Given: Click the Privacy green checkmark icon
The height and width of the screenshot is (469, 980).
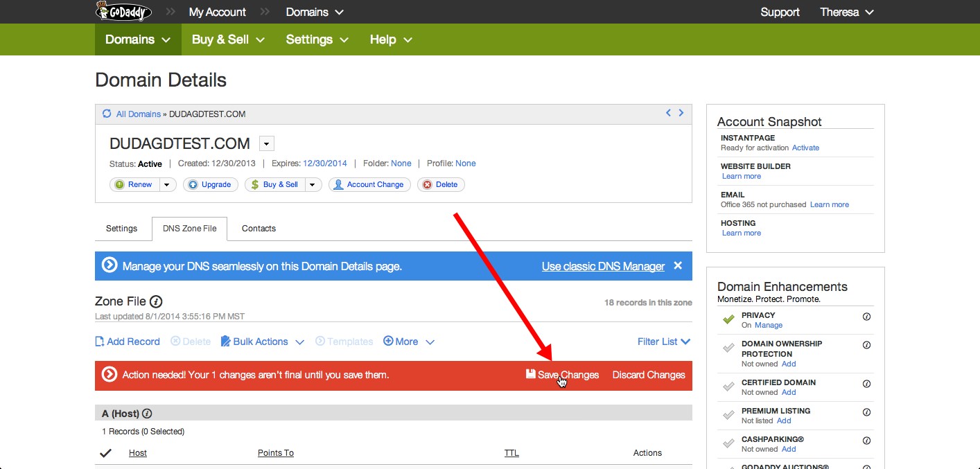Looking at the screenshot, I should pyautogui.click(x=728, y=319).
